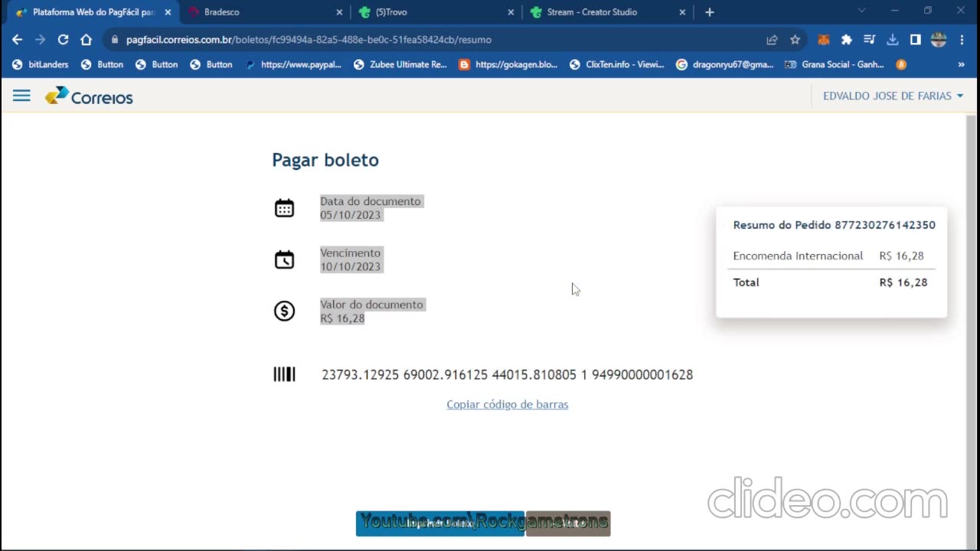This screenshot has height=551, width=980.
Task: Open the dragonryu67@gma... bookmark
Action: coord(725,65)
